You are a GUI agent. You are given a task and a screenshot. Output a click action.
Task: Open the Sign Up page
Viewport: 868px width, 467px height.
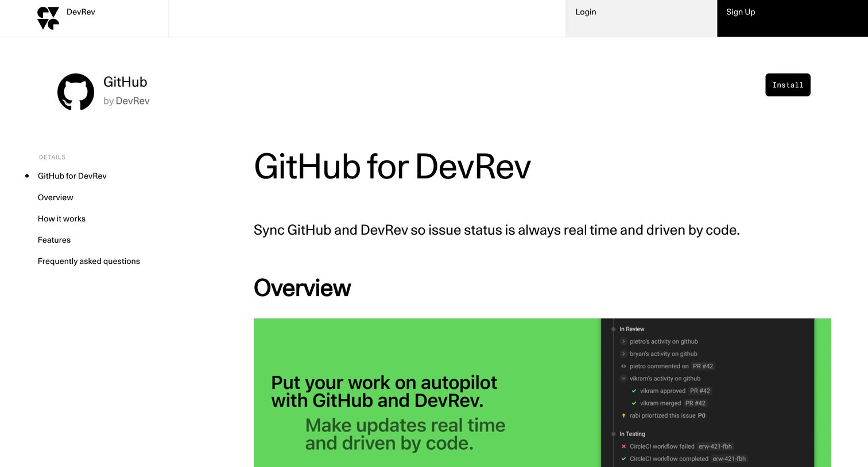(x=792, y=18)
